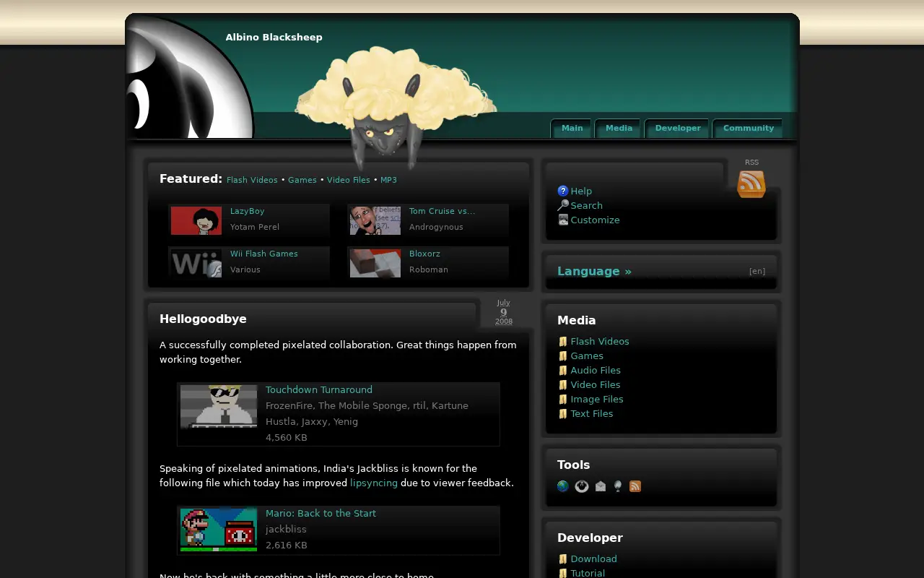Viewport: 924px width, 578px height.
Task: Switch to the Media navigation tab
Action: pyautogui.click(x=619, y=128)
